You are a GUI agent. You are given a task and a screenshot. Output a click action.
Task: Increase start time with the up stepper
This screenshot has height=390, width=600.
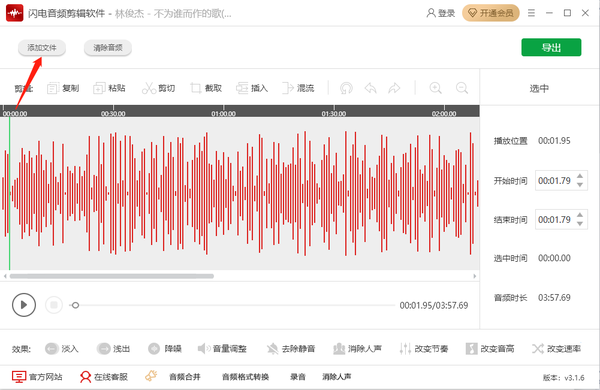[x=580, y=176]
